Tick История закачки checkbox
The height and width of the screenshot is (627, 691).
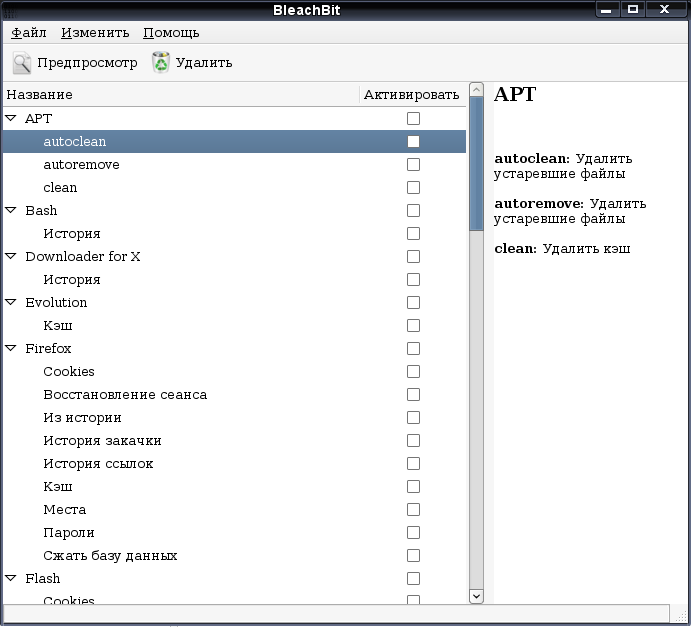(413, 441)
